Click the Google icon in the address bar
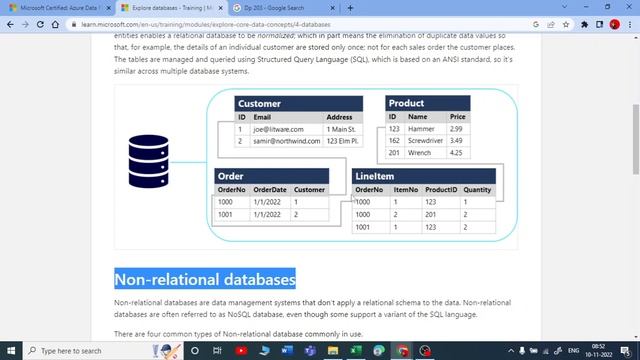 [536, 24]
